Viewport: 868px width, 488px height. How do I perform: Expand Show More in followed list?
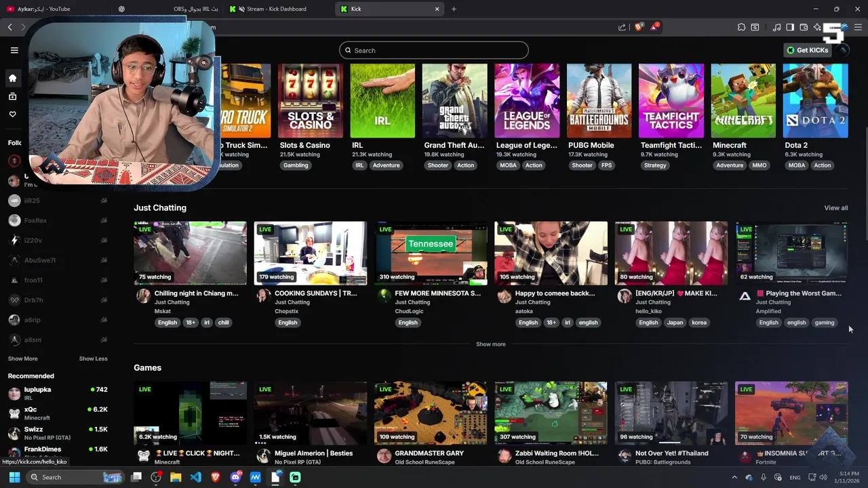pyautogui.click(x=22, y=359)
